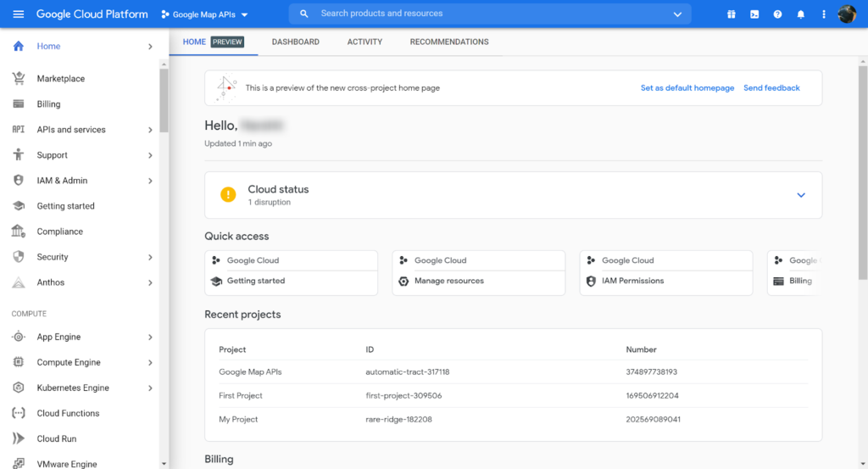Image resolution: width=868 pixels, height=469 pixels.
Task: Open Compliance in the sidebar
Action: coord(60,232)
